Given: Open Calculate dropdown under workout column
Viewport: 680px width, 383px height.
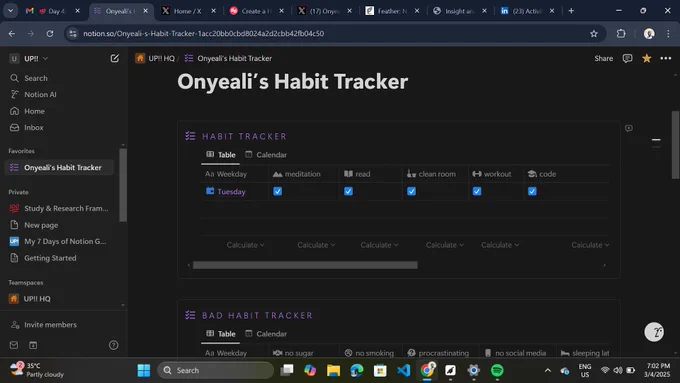Looking at the screenshot, I should pyautogui.click(x=500, y=245).
